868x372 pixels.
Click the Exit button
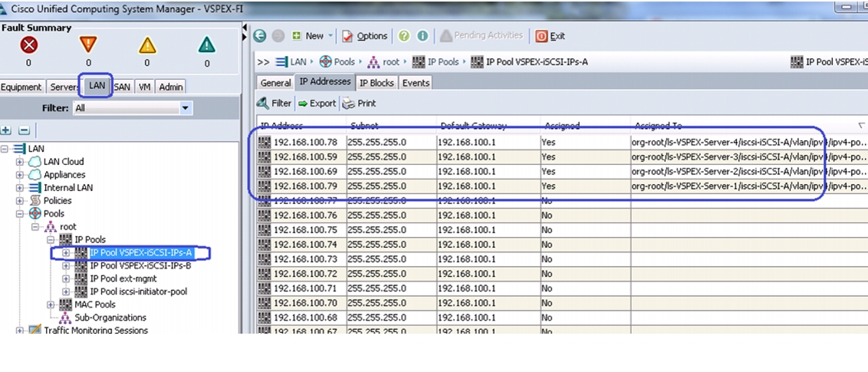tap(551, 36)
